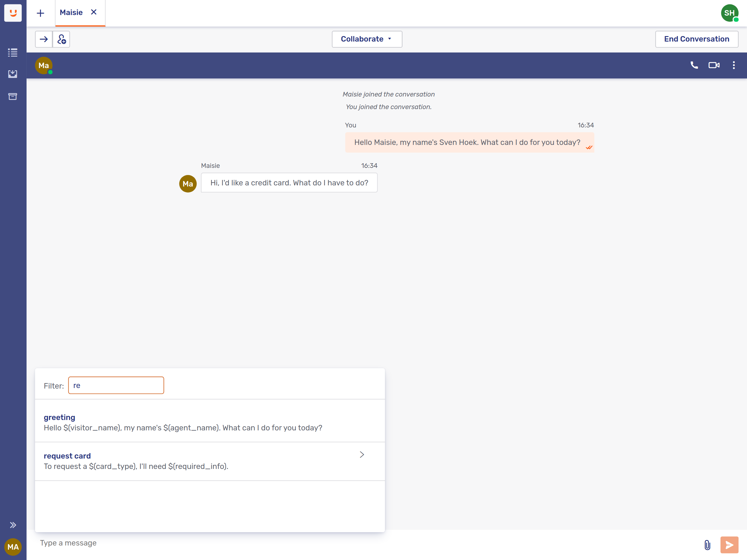
Task: Attach a file with the paperclip icon
Action: [707, 545]
